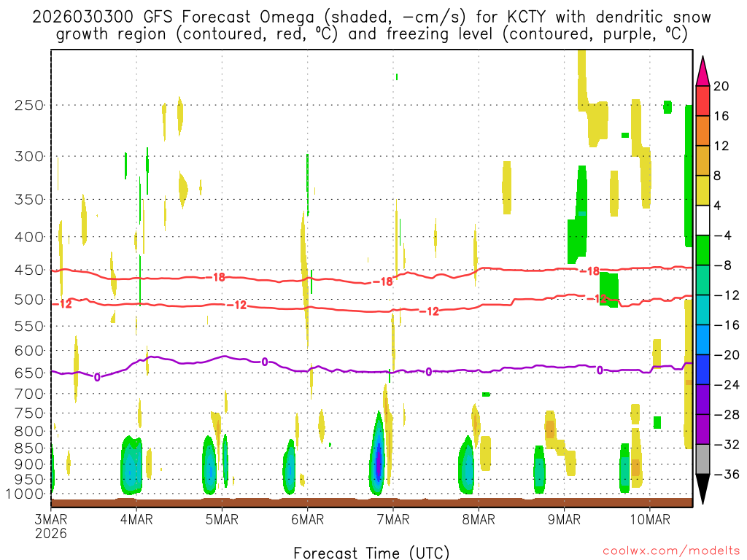Pick the teal-green -8 to -12 swatch
Screen dimensions: 747x560
tap(703, 280)
